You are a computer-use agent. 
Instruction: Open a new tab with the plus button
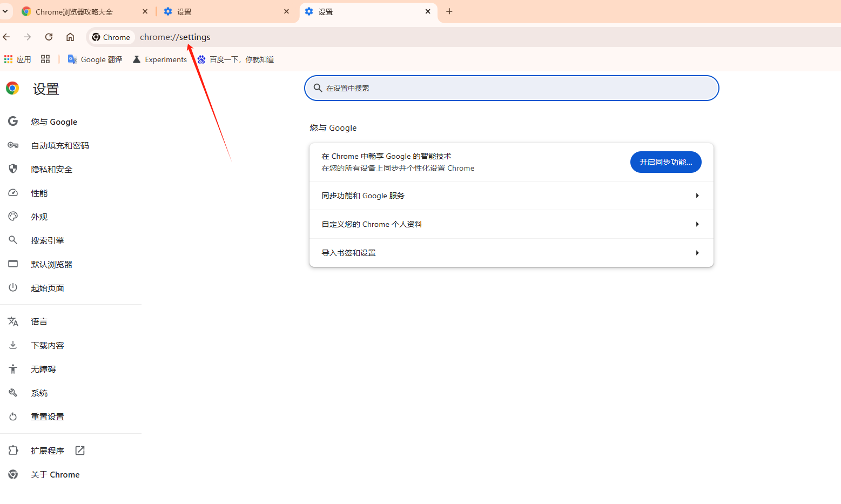coord(449,11)
